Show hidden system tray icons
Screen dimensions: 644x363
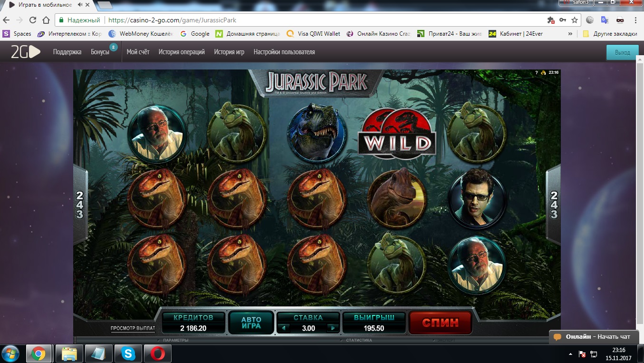pyautogui.click(x=570, y=354)
